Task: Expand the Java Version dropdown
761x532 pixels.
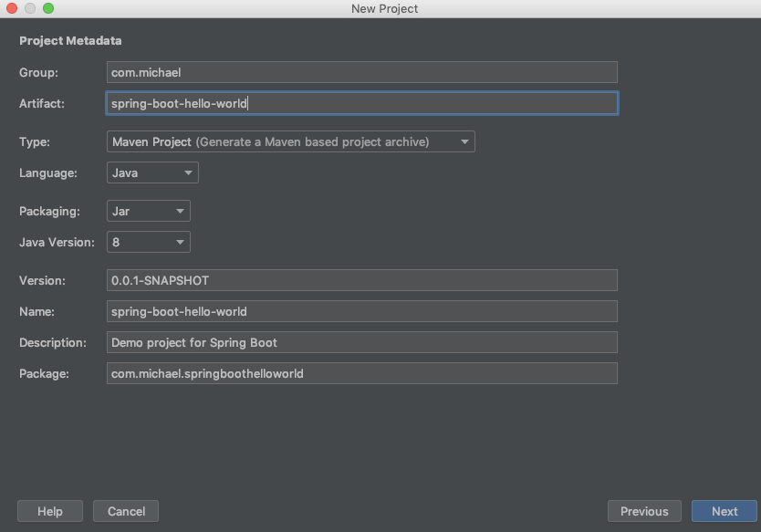Action: tap(149, 242)
